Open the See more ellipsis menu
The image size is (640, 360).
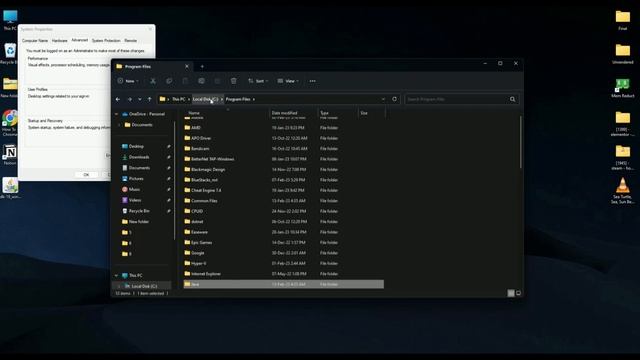coord(312,81)
